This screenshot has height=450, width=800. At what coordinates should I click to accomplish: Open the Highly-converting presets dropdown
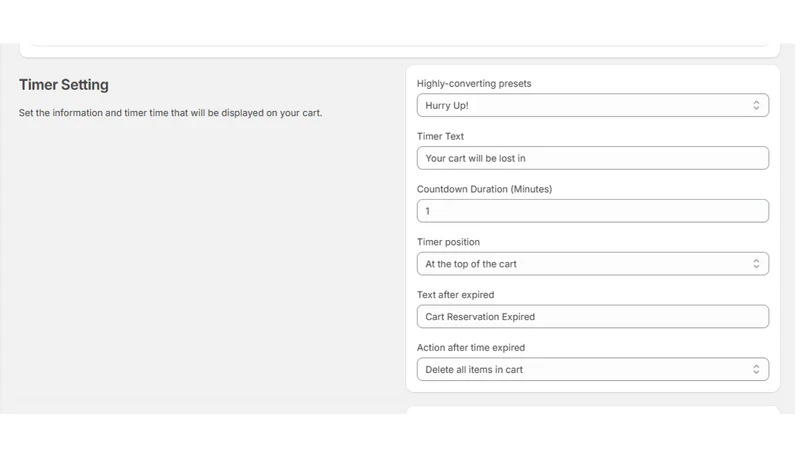click(592, 105)
